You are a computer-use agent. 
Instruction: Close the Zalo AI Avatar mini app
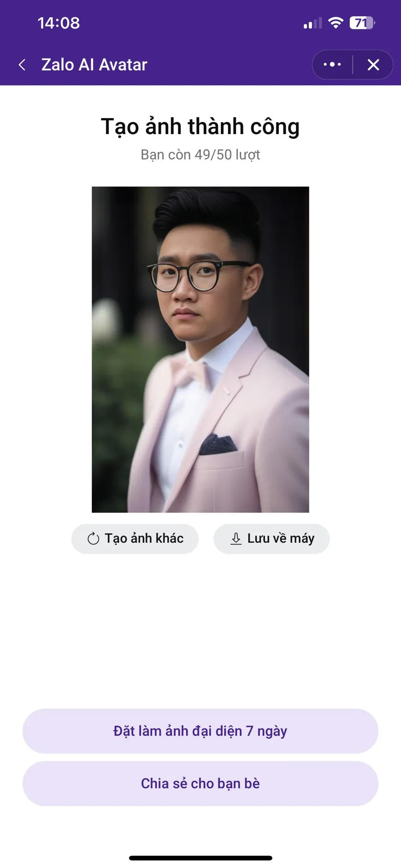[x=373, y=65]
